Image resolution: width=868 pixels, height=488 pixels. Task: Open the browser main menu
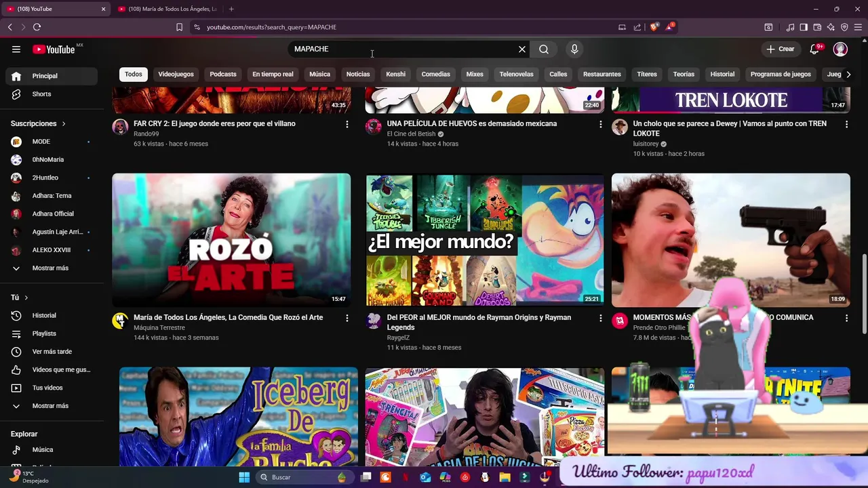tap(858, 27)
